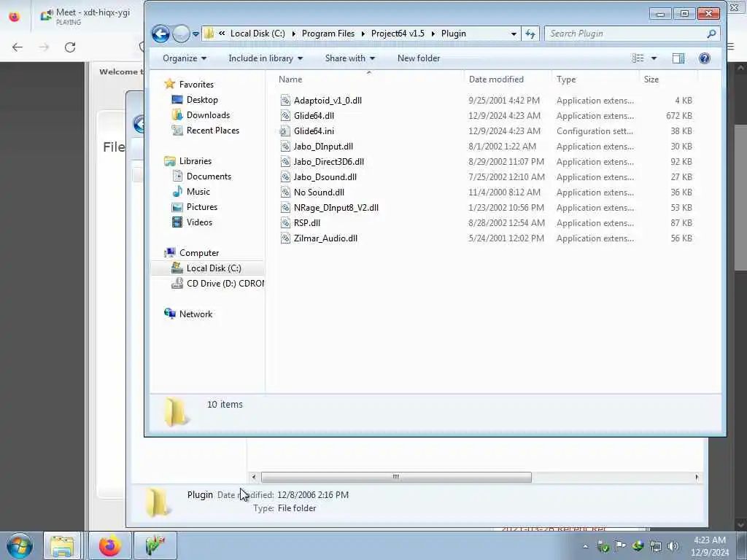Open the Help question-mark icon

704,58
